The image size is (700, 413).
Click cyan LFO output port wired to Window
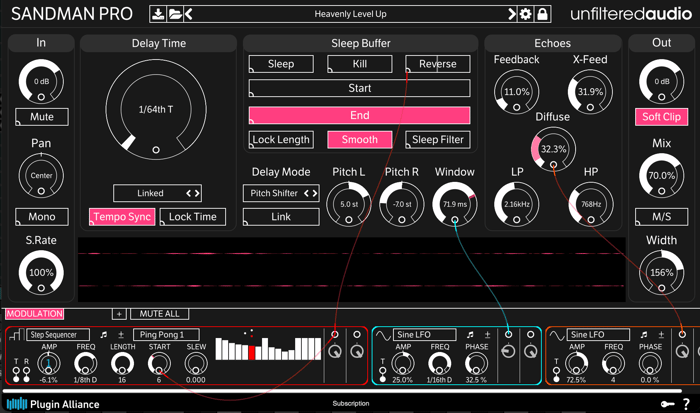(x=508, y=334)
